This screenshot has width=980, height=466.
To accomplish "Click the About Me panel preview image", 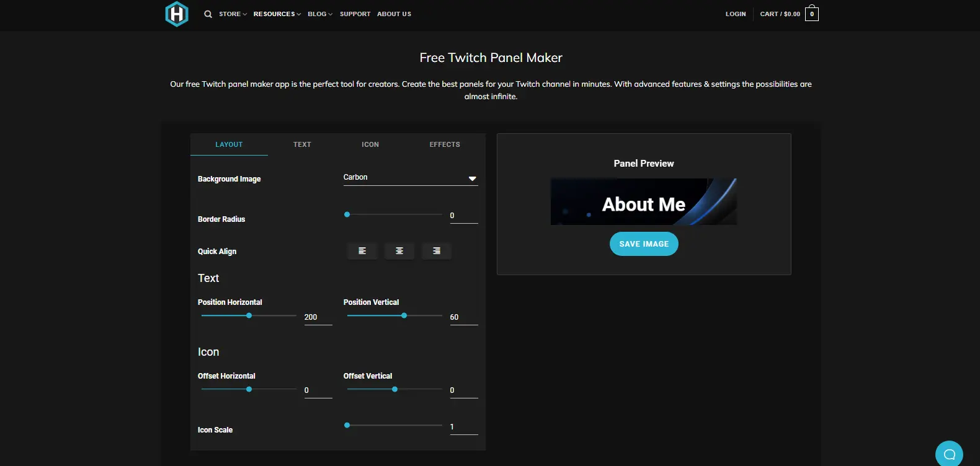I will (x=644, y=201).
